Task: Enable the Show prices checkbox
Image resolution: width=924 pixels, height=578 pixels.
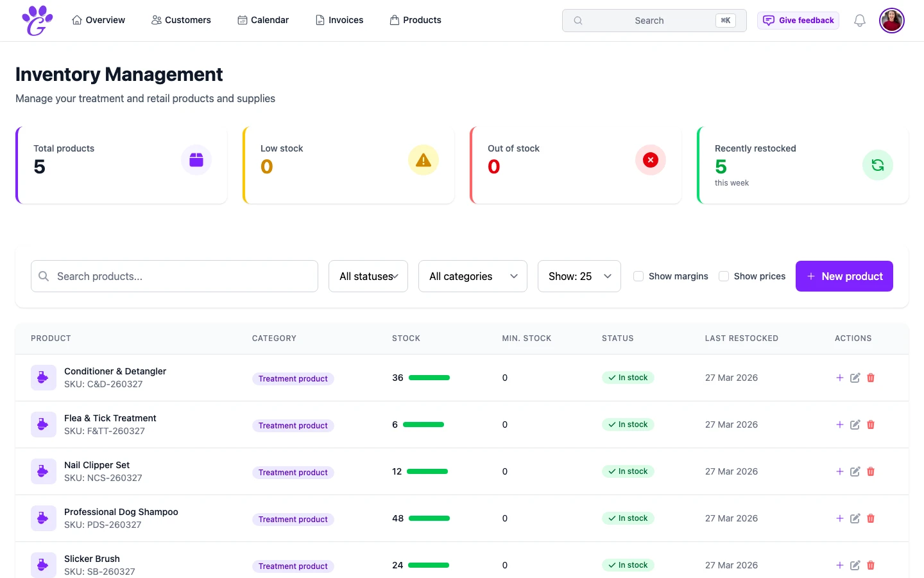Action: click(x=724, y=276)
